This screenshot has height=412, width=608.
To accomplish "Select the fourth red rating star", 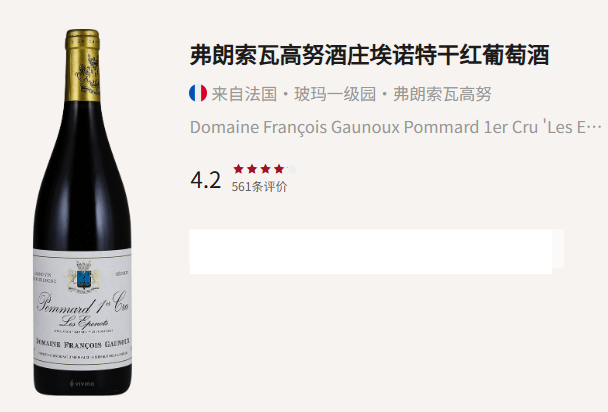I will tap(279, 169).
